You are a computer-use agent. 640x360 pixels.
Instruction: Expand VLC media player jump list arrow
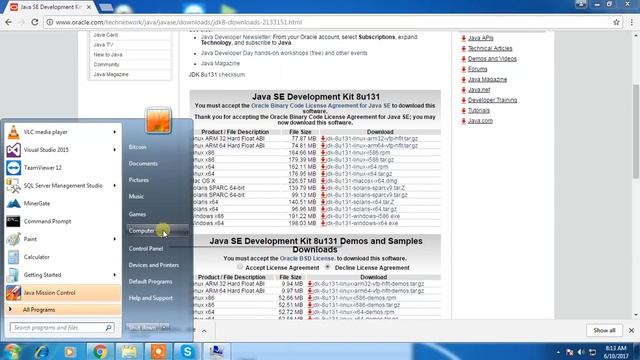(x=115, y=132)
